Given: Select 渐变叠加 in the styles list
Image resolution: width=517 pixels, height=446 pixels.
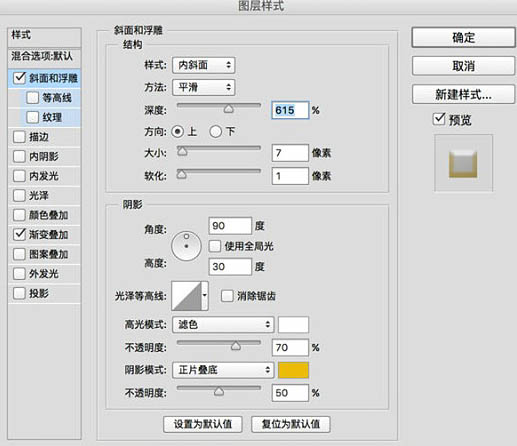Looking at the screenshot, I should 44,235.
